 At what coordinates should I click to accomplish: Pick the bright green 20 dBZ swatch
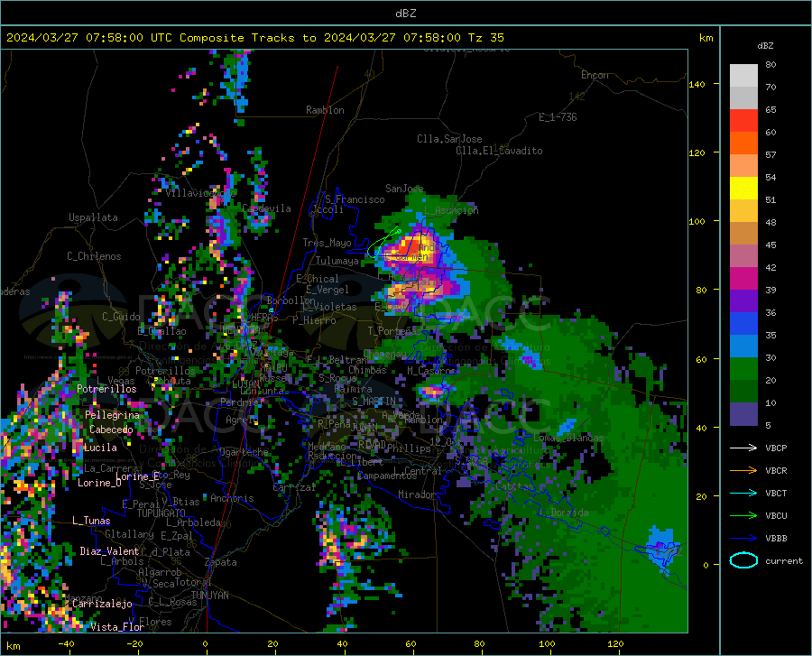click(x=743, y=369)
